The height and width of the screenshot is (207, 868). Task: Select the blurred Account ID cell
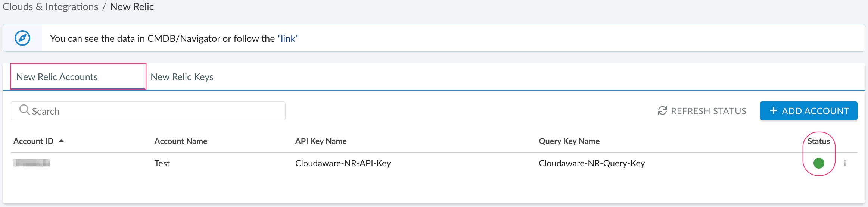[31, 163]
